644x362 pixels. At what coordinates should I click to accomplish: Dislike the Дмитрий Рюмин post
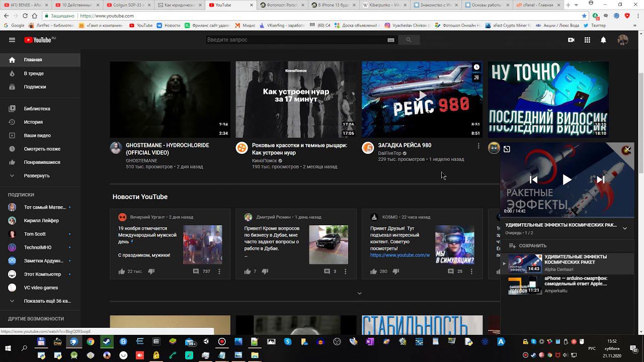(265, 271)
